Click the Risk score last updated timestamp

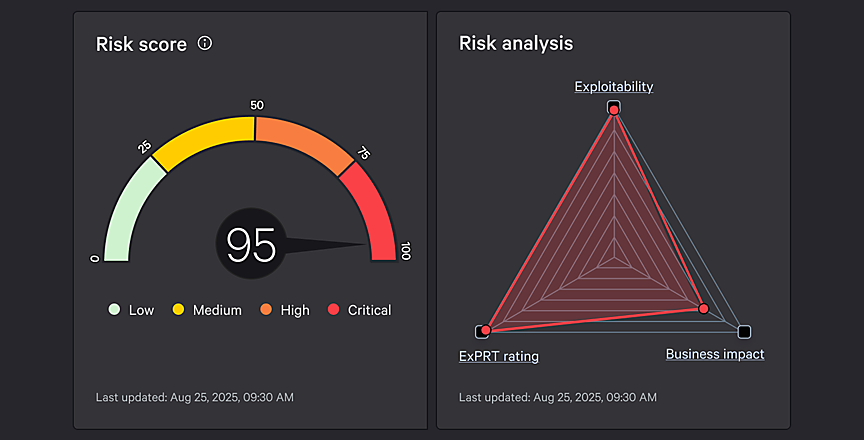pos(194,397)
